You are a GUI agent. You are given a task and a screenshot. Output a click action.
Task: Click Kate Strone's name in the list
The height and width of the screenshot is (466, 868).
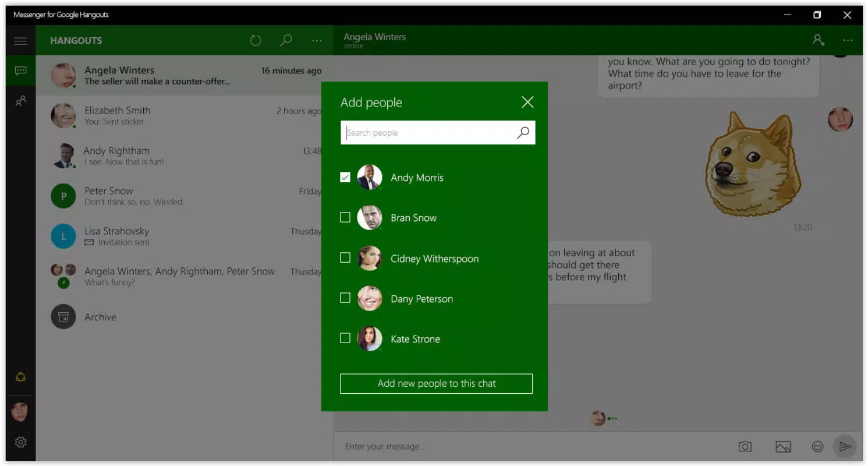(x=415, y=339)
